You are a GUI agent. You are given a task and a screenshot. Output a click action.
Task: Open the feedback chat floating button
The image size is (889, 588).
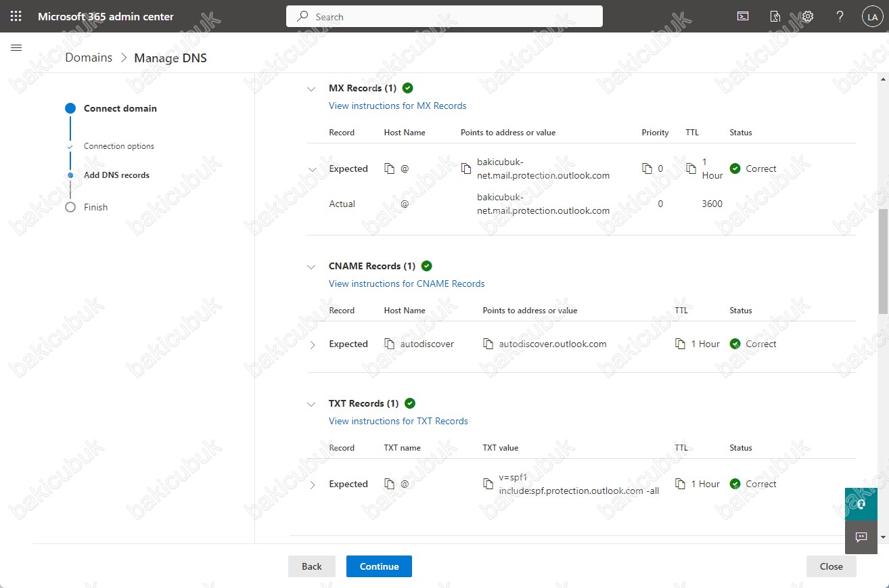(x=861, y=537)
